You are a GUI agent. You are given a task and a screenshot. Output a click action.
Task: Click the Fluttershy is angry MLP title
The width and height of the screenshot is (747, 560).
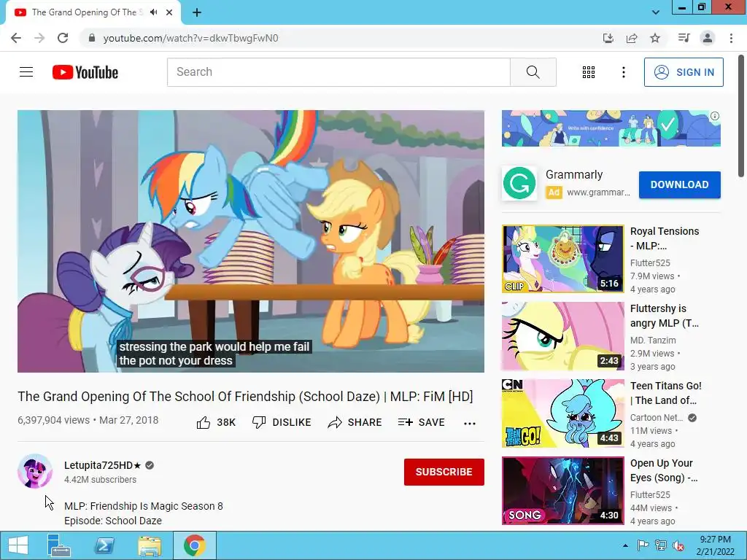664,316
